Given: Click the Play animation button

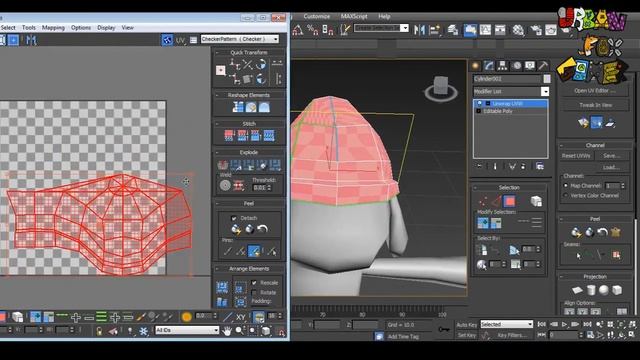Looking at the screenshot, I should click(564, 324).
